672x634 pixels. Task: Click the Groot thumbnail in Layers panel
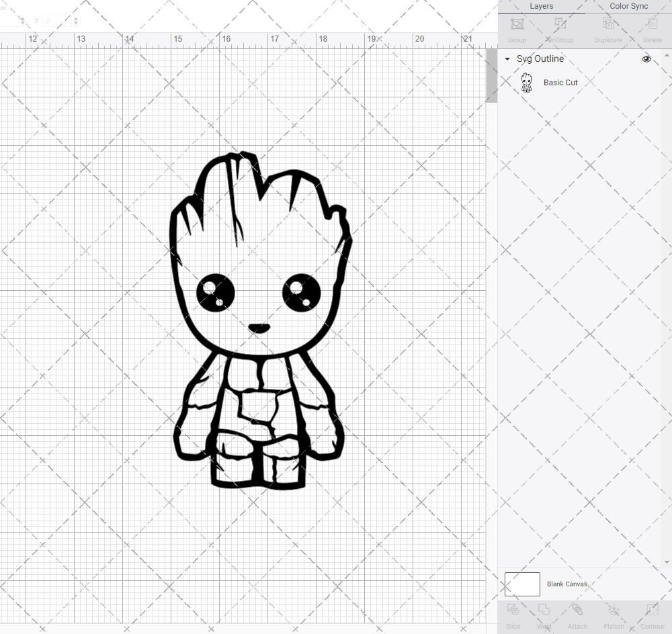pyautogui.click(x=527, y=83)
